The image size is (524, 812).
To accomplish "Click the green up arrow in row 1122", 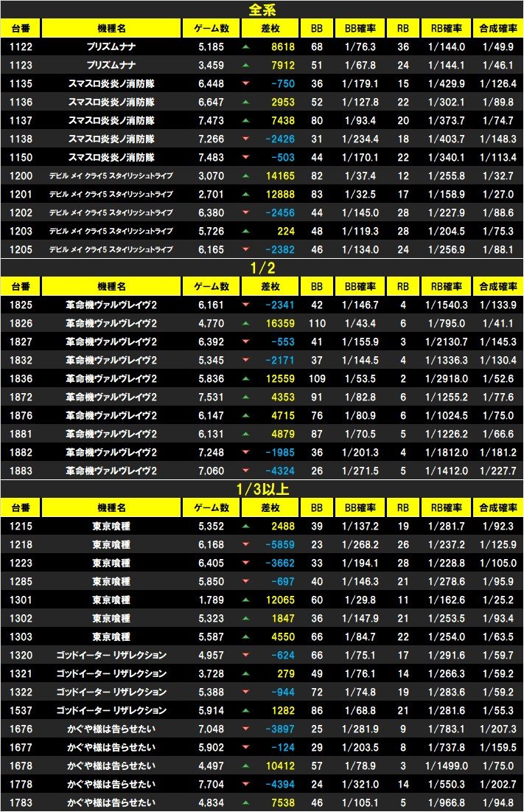I will (245, 46).
